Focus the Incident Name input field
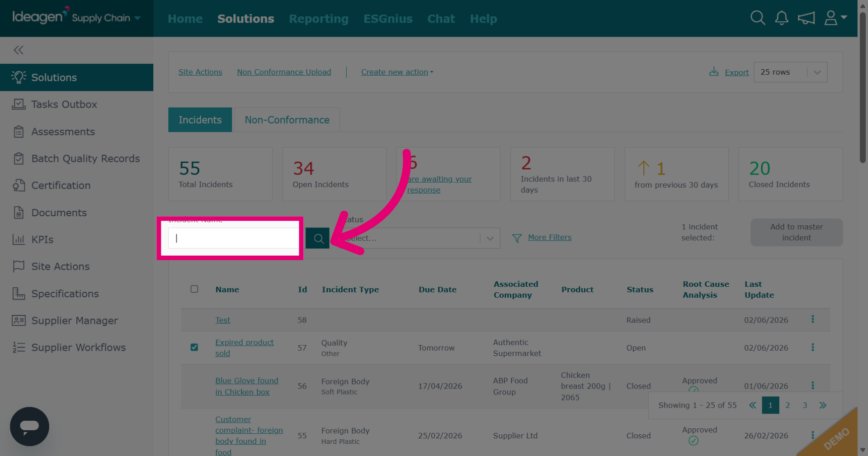Viewport: 868px width, 456px height. pyautogui.click(x=233, y=238)
